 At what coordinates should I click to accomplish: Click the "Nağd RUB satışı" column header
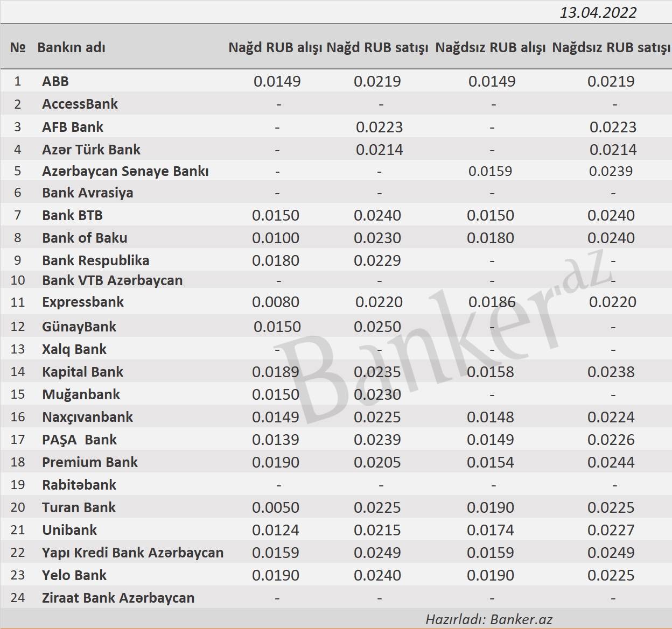377,47
